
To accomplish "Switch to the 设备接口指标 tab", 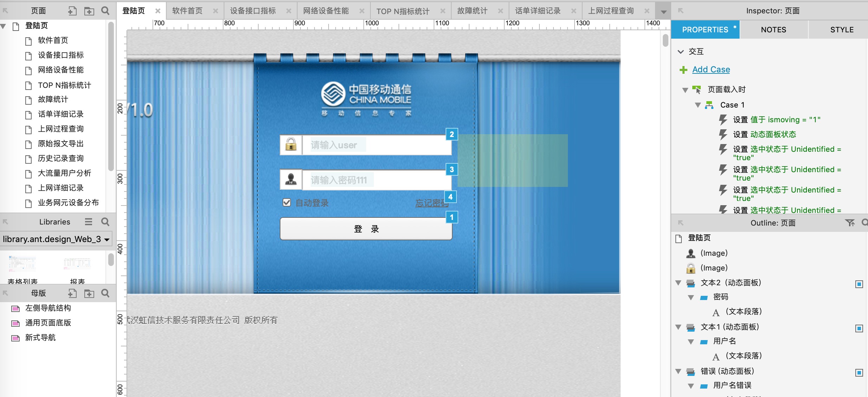I will click(253, 11).
